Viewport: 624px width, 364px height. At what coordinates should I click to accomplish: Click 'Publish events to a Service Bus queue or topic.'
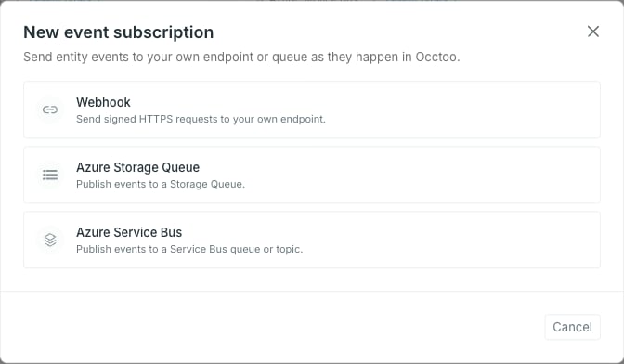click(x=189, y=249)
